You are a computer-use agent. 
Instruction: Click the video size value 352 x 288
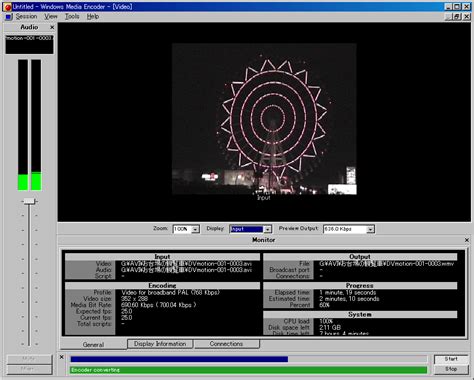pos(134,299)
